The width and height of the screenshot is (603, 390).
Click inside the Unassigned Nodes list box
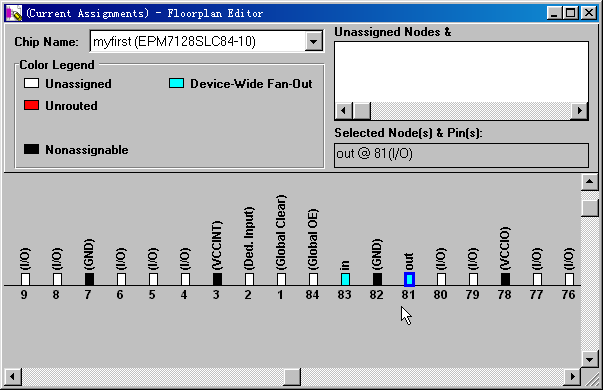(461, 72)
